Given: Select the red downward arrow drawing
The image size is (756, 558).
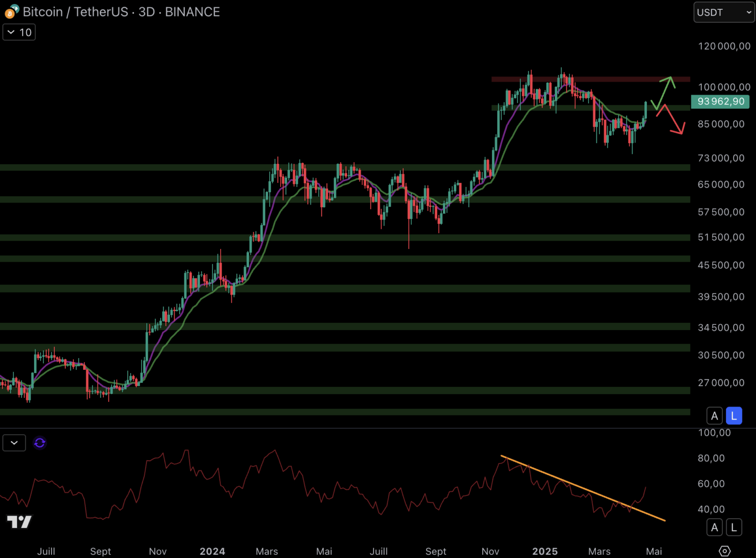Looking at the screenshot, I should [x=672, y=120].
